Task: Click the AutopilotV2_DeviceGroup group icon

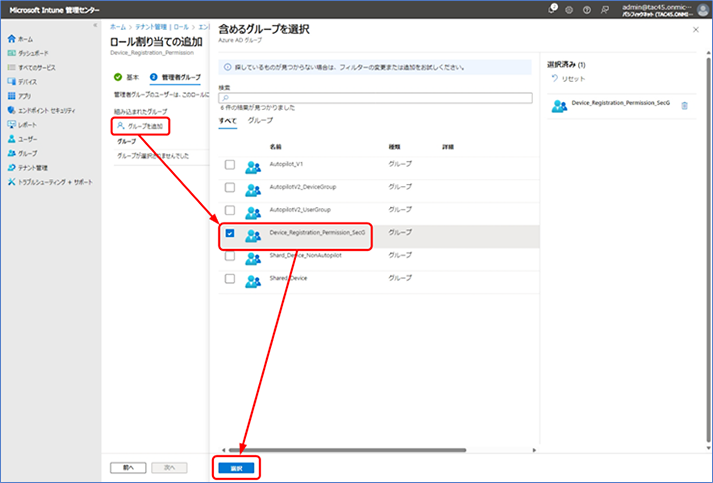Action: tap(253, 190)
